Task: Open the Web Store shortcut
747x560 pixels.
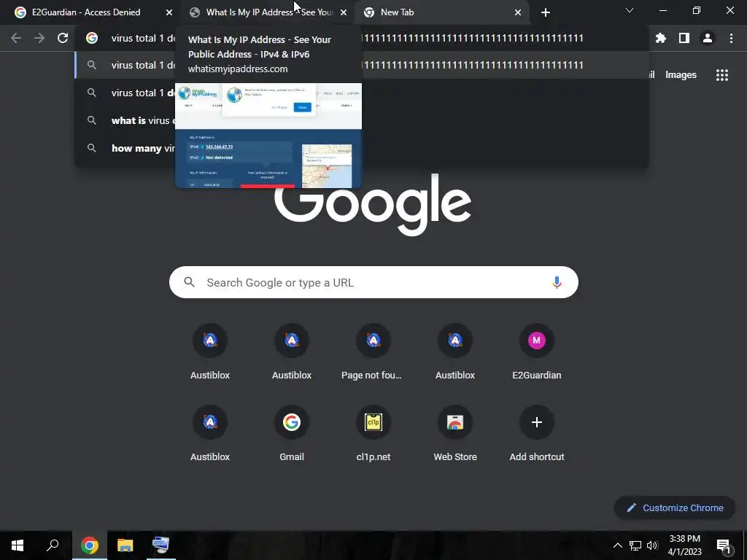Action: [455, 434]
